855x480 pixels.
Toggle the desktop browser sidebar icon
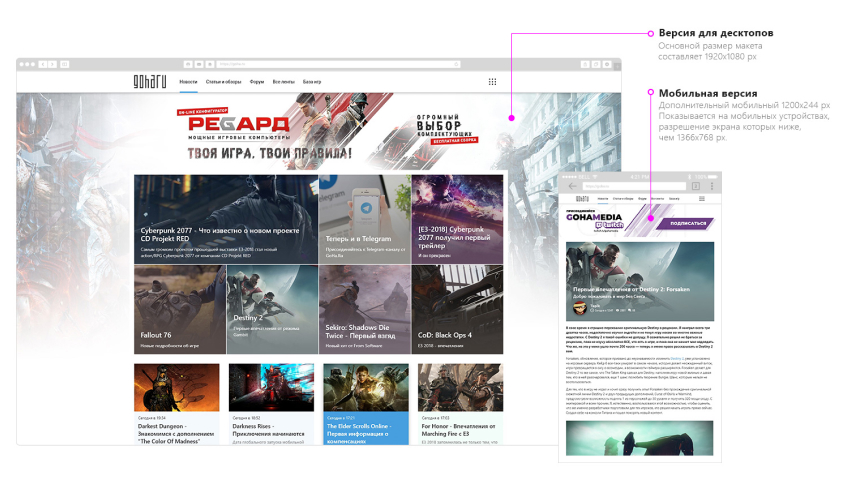coord(65,64)
